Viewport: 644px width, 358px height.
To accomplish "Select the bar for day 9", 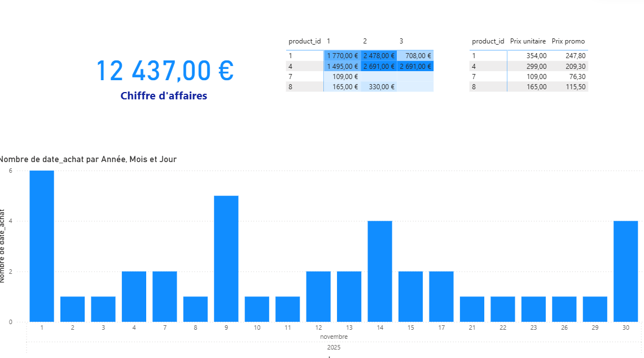I will coord(226,259).
